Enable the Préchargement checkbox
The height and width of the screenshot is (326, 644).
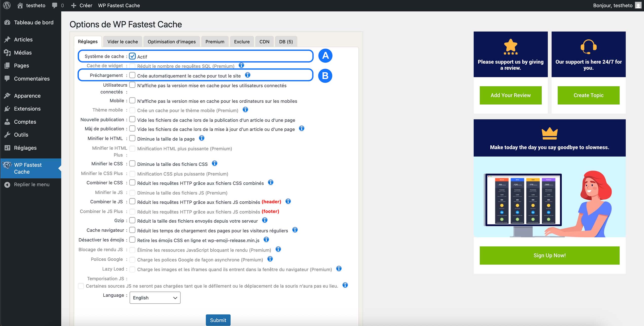click(132, 75)
